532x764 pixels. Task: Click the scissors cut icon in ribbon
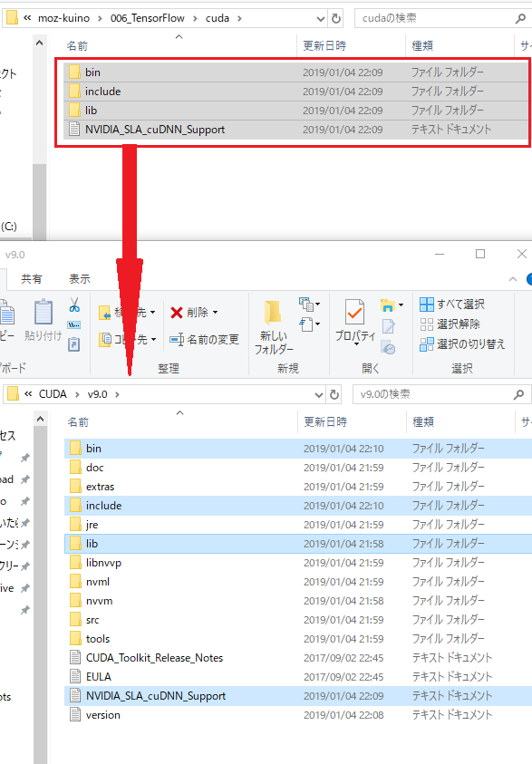74,305
